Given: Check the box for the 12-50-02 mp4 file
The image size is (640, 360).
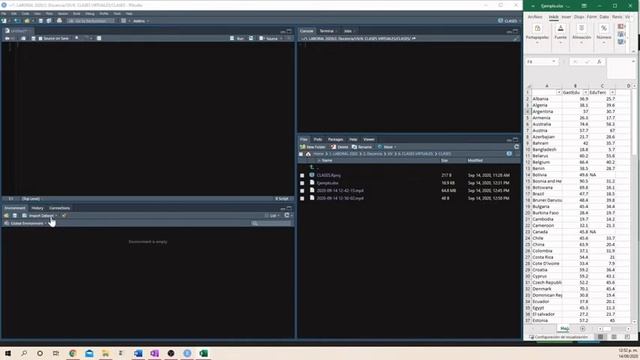Looking at the screenshot, I should pos(302,198).
